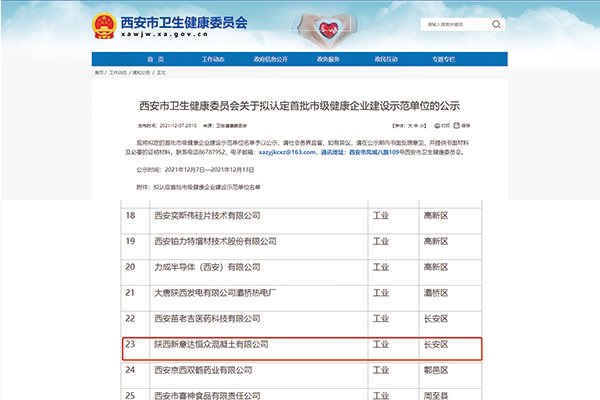Set font size to 大
The height and width of the screenshot is (400, 600).
(410, 126)
